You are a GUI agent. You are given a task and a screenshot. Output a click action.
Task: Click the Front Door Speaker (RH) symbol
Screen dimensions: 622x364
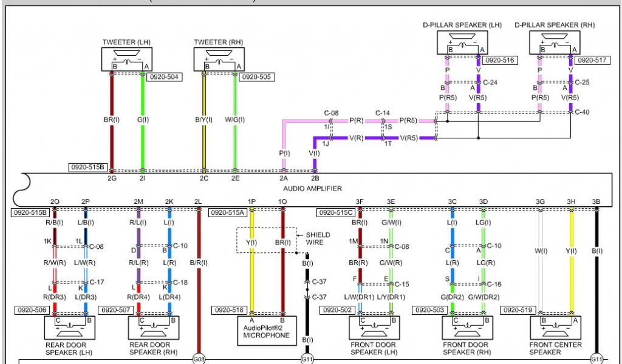point(466,328)
